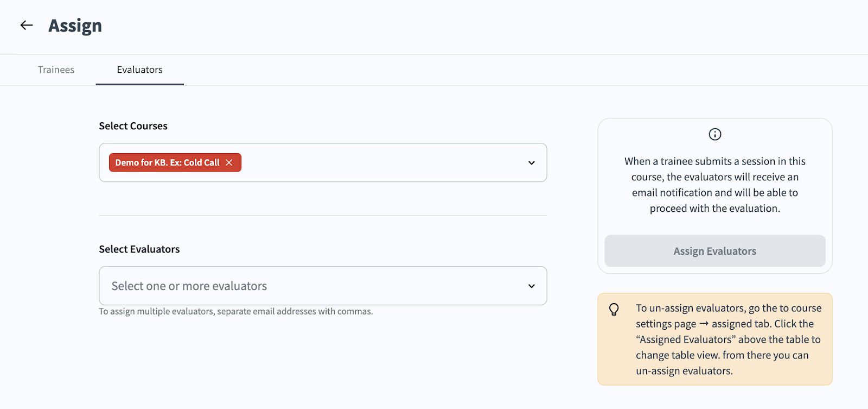The height and width of the screenshot is (409, 868).
Task: Click the divider line between the sections
Action: (x=323, y=216)
